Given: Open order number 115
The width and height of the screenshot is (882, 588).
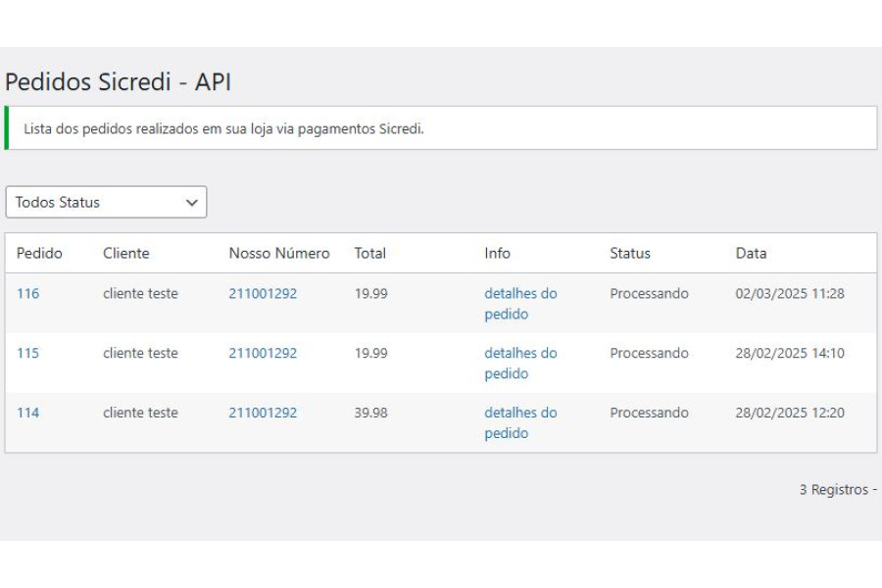Looking at the screenshot, I should click(x=28, y=354).
